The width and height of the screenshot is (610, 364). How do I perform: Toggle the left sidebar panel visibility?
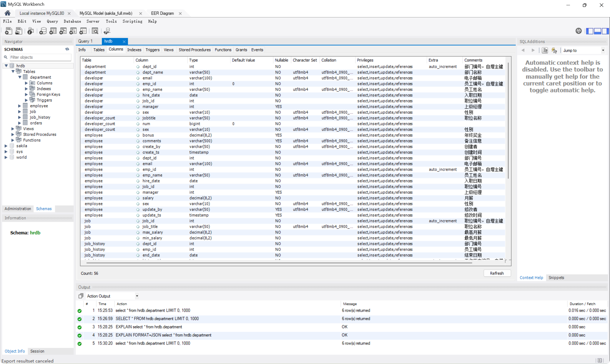pyautogui.click(x=590, y=31)
